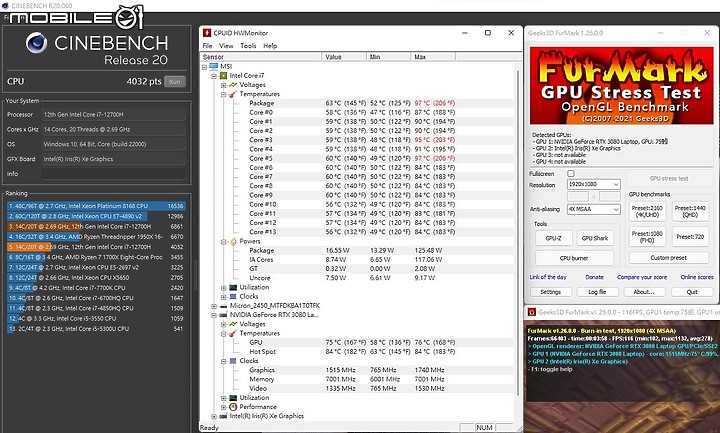Select the Ryzen Threadripper 1950X ranking row
The image size is (720, 433).
point(96,237)
